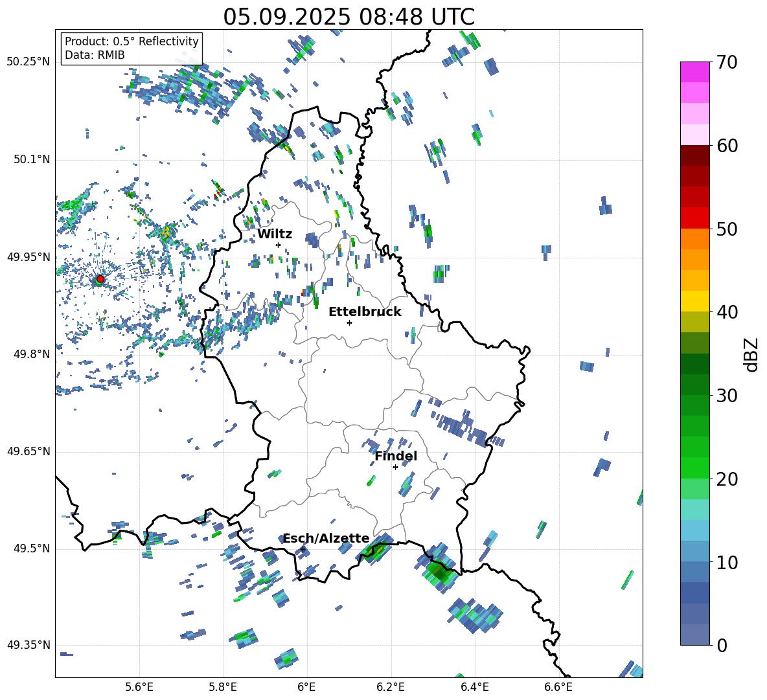Screen dimensions: 767x700
Task: Click the 50.1°N latitude label
Action: pyautogui.click(x=32, y=160)
